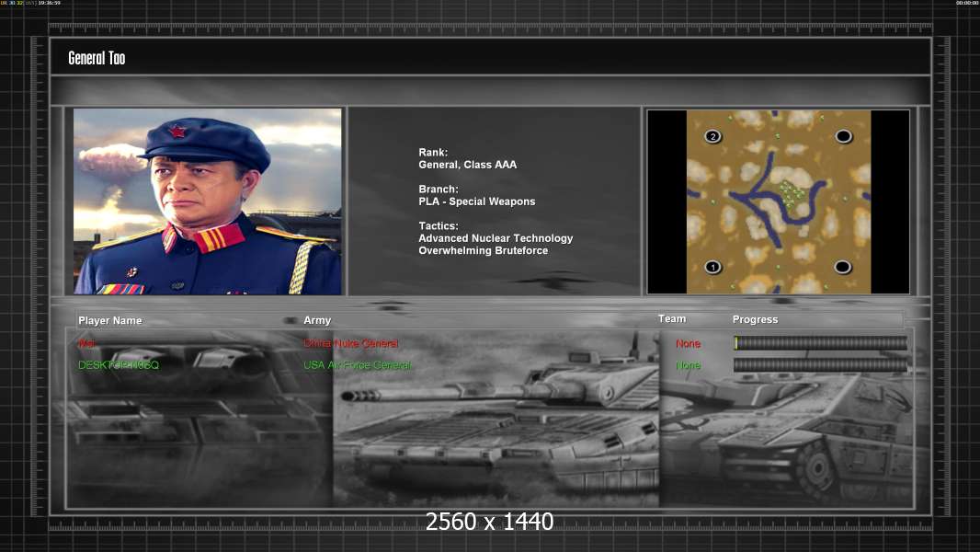This screenshot has width=980, height=552.
Task: Click start position marker 1 on minimap
Action: (712, 267)
